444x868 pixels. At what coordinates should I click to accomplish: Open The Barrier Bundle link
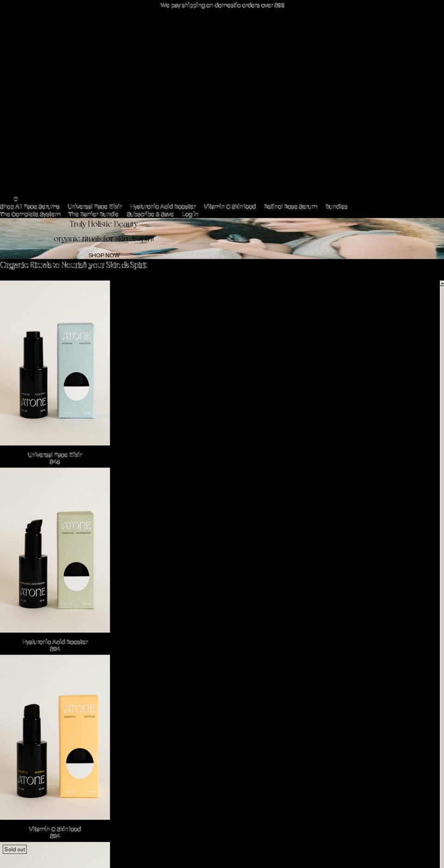point(93,214)
